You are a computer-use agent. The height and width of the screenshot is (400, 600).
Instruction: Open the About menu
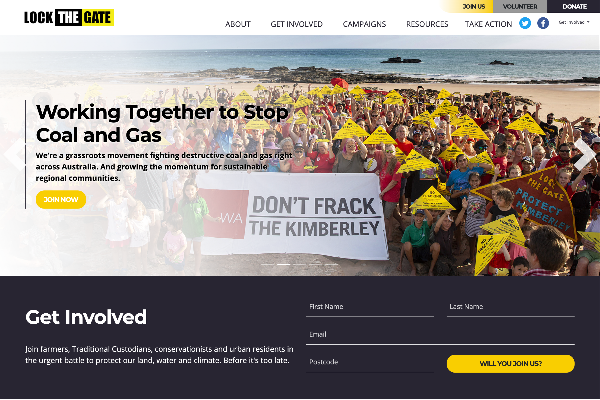click(x=238, y=24)
